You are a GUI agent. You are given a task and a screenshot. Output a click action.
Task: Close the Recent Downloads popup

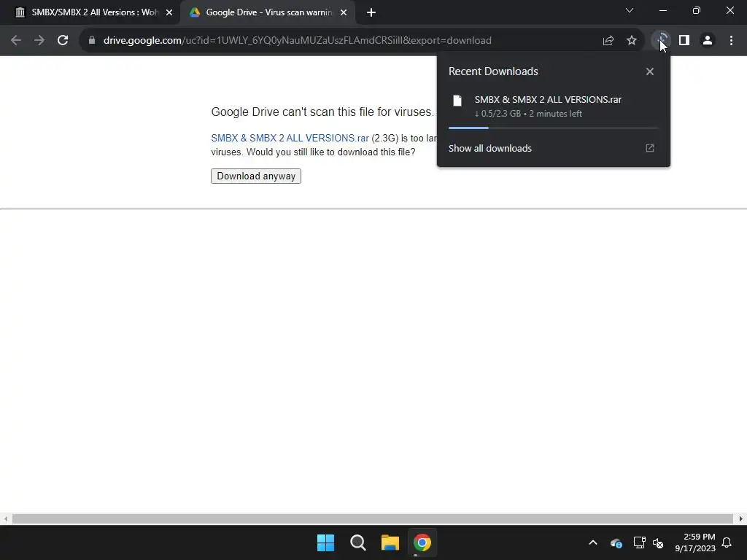click(x=650, y=71)
